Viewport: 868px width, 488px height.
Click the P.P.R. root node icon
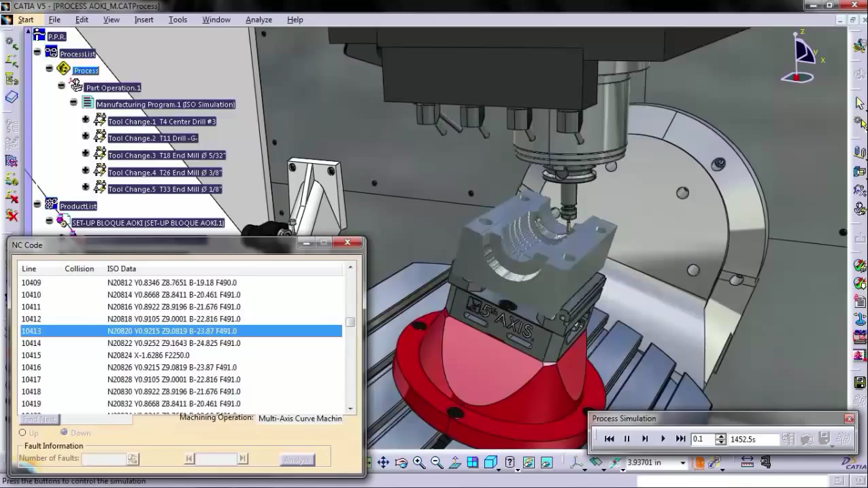[x=39, y=35]
